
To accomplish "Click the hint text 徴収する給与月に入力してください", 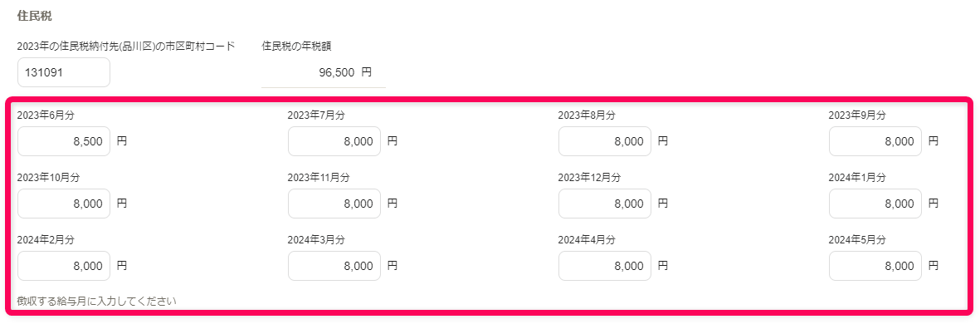I will tap(97, 302).
